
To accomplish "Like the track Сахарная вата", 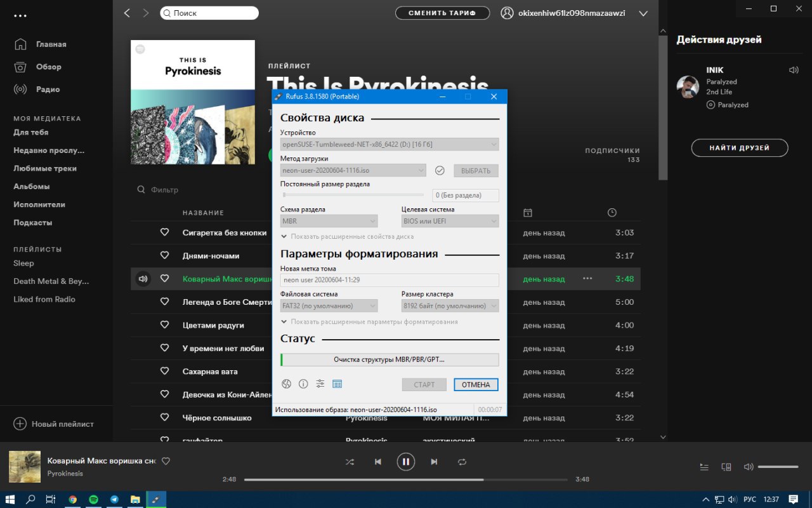I will point(164,371).
